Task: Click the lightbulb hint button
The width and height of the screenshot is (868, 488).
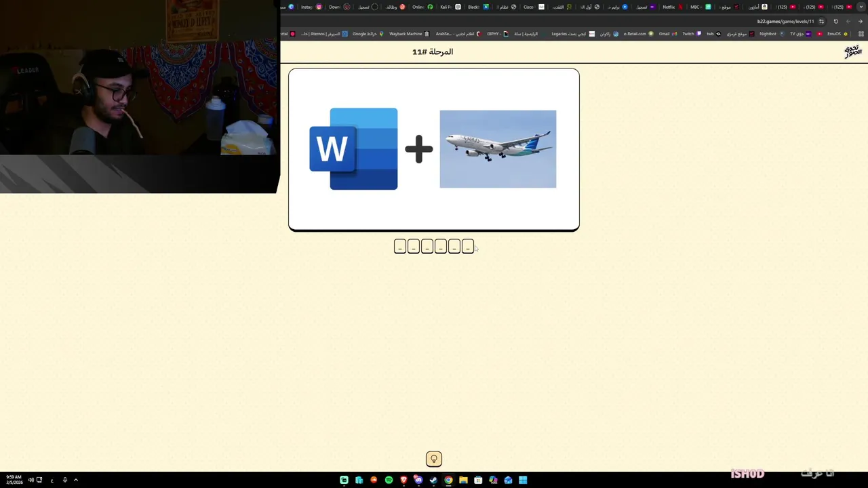Action: (x=434, y=459)
